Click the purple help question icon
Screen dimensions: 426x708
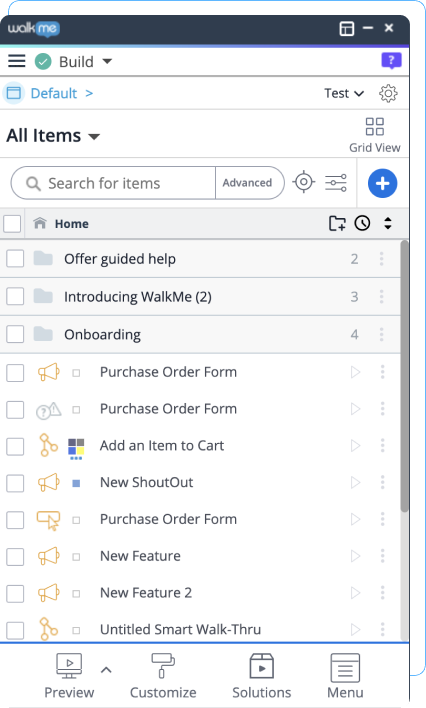391,61
